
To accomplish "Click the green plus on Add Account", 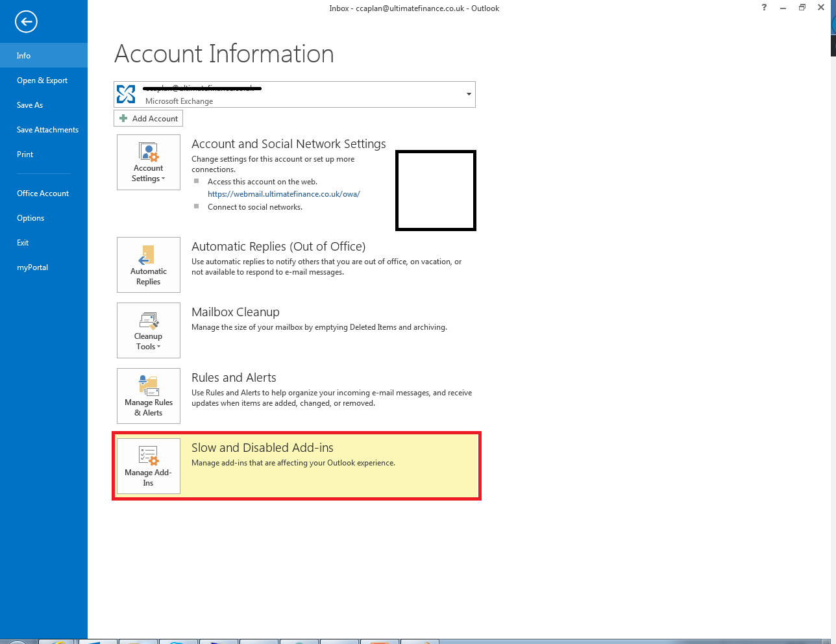I will (x=123, y=118).
